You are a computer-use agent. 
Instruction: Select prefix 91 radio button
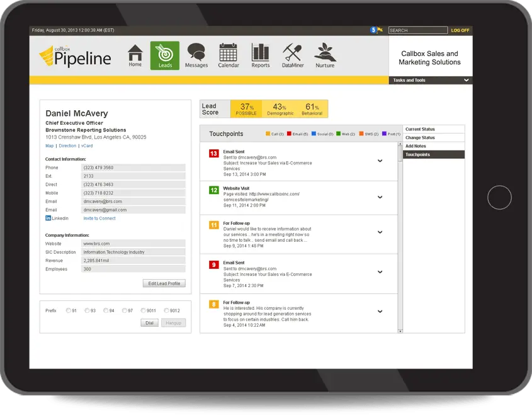coord(69,310)
